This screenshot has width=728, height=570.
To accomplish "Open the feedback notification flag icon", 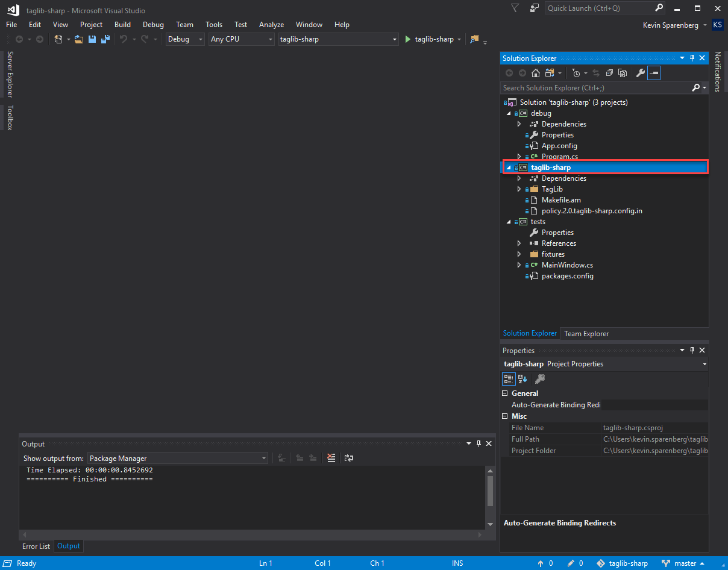I will [x=515, y=8].
